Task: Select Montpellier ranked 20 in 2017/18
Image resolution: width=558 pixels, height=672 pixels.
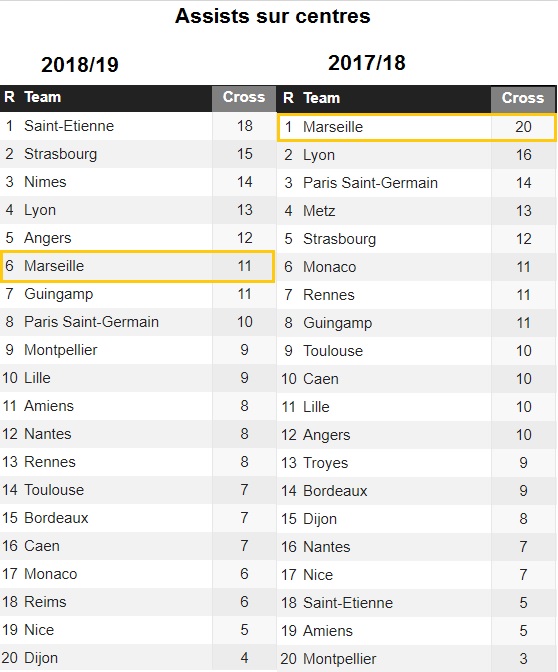Action: click(340, 659)
